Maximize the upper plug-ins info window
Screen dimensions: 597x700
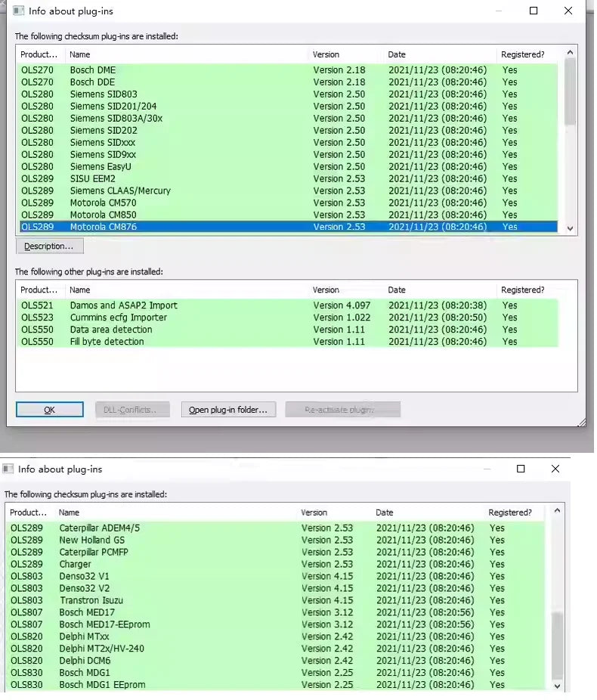(x=534, y=11)
